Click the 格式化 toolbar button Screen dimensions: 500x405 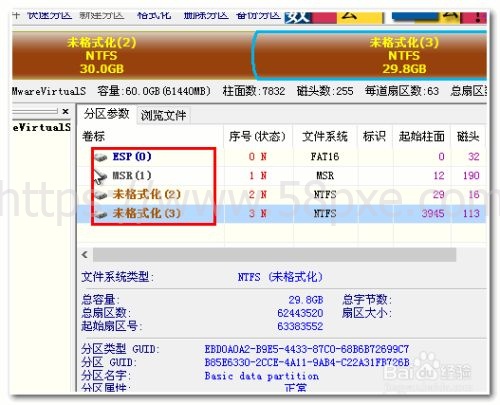[154, 16]
